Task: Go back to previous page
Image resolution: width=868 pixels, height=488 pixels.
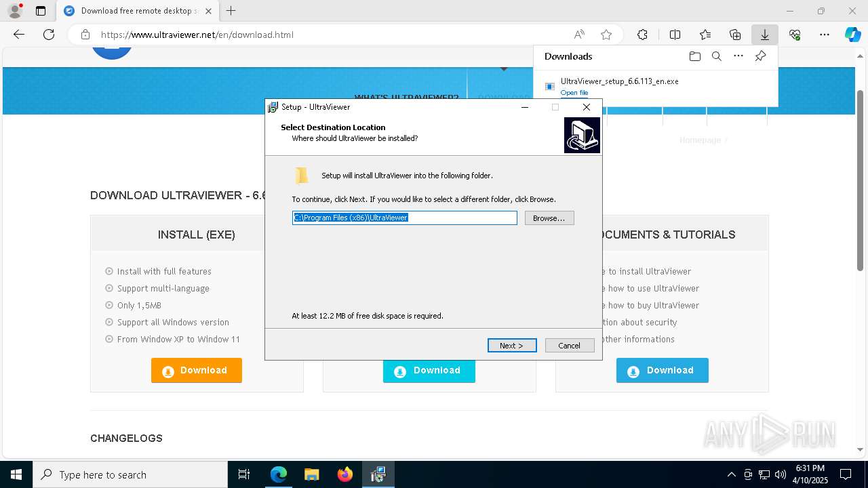Action: click(x=19, y=35)
